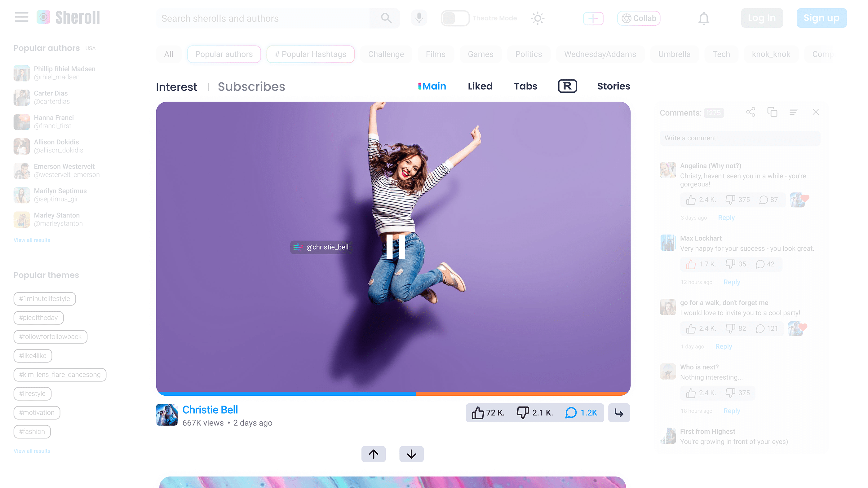
Task: Toggle Theatre Mode switch
Action: click(455, 18)
